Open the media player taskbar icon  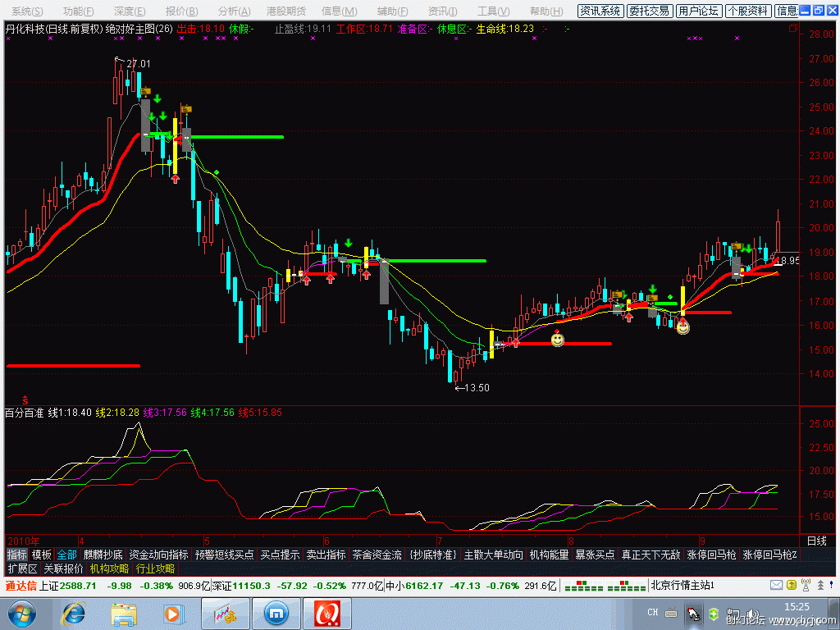coord(173,614)
